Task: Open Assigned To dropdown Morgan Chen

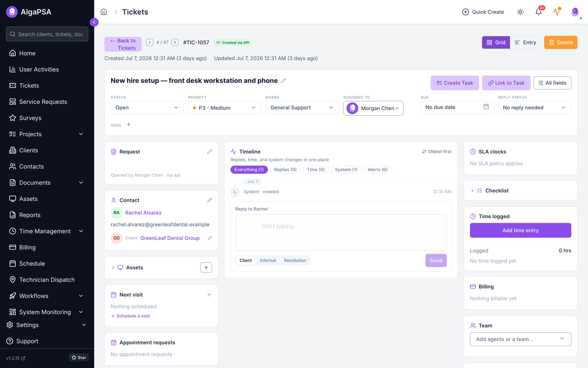Action: (373, 108)
